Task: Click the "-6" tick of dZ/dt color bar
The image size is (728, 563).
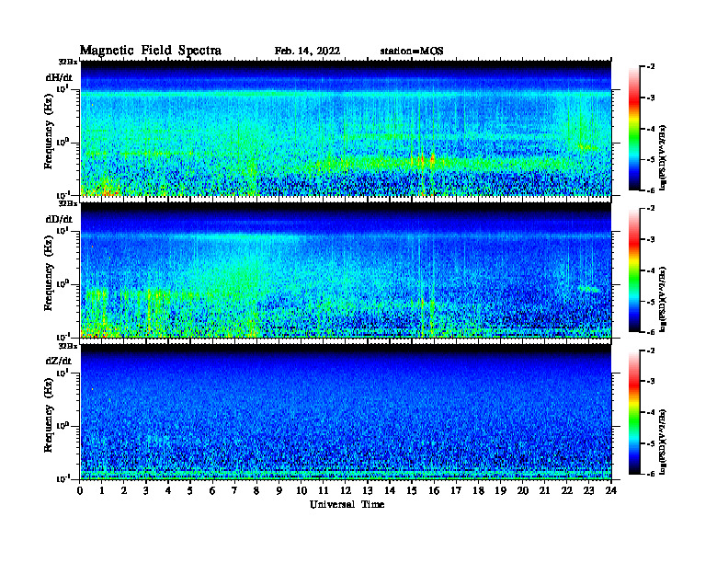Action: pyautogui.click(x=651, y=474)
